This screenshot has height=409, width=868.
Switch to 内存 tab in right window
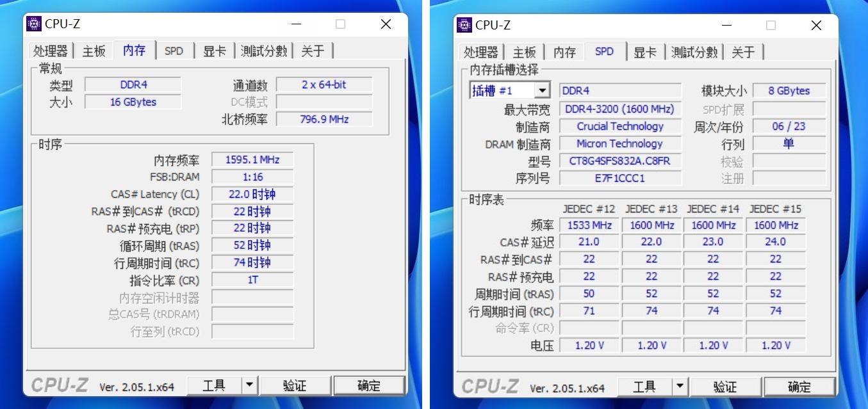(564, 52)
